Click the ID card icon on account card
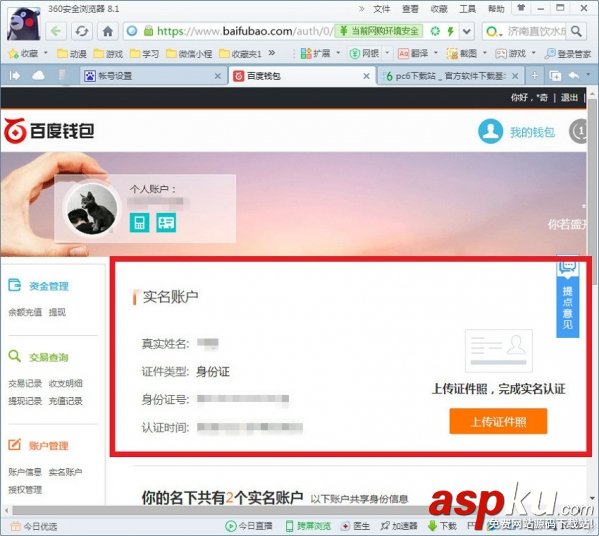Image resolution: width=599 pixels, height=536 pixels. coord(166,222)
